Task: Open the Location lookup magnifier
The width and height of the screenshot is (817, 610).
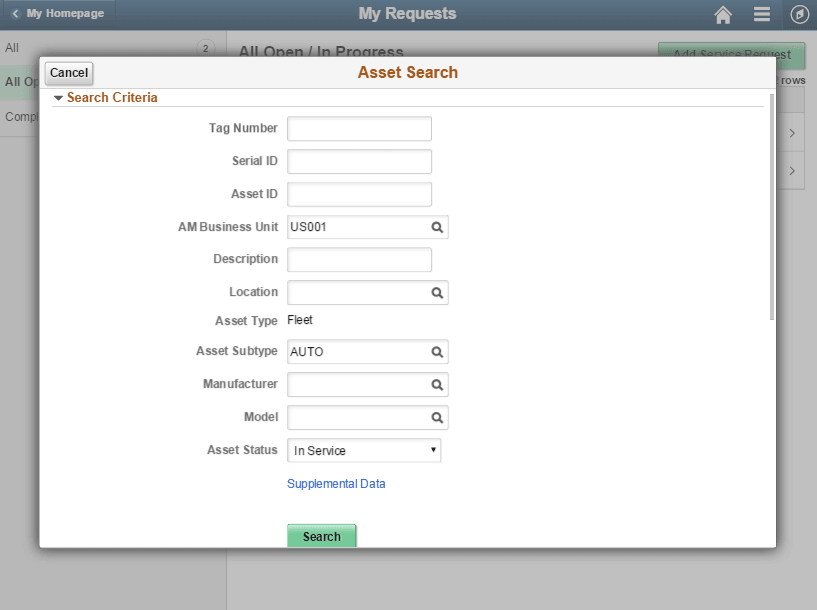Action: (x=437, y=292)
